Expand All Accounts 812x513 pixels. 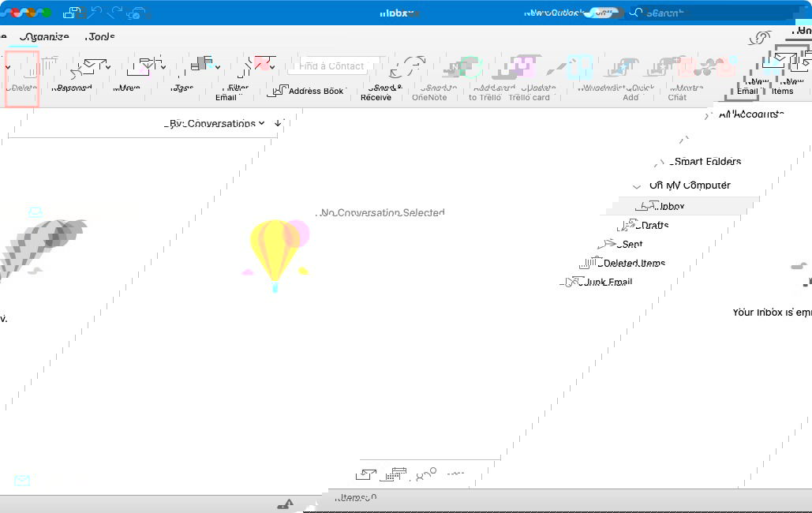click(x=707, y=115)
